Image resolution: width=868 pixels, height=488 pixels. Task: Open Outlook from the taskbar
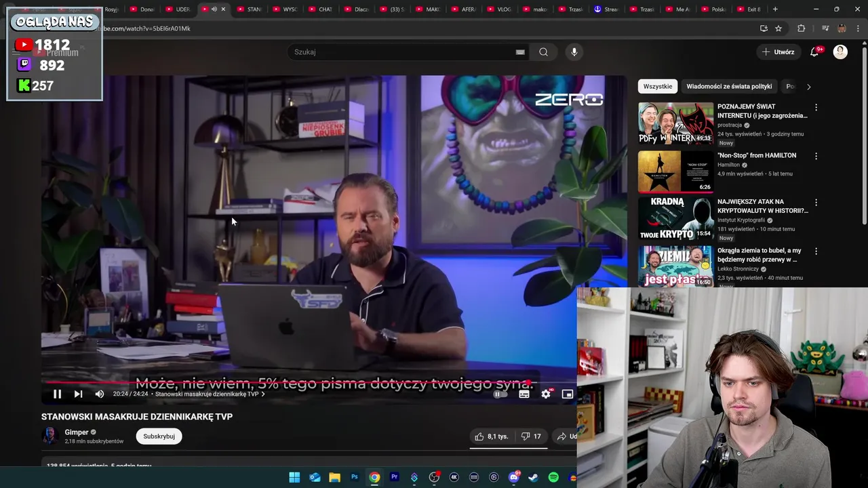[x=315, y=477]
